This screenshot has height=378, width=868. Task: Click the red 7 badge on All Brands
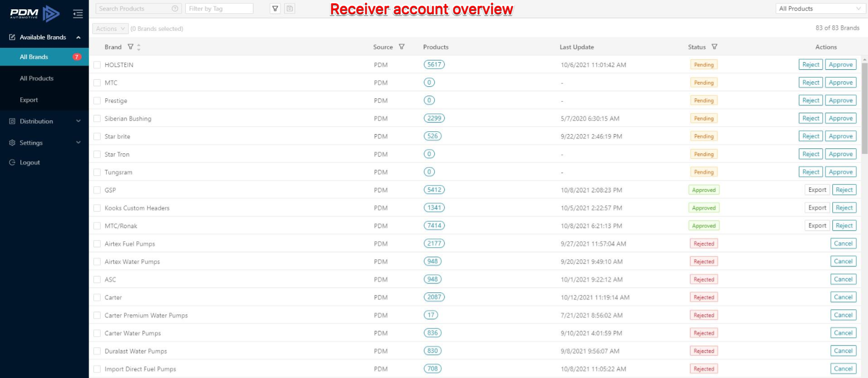pos(77,57)
